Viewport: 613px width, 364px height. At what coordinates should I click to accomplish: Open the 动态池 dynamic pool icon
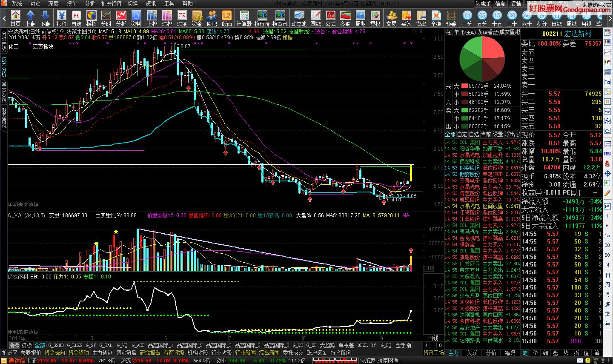(299, 18)
